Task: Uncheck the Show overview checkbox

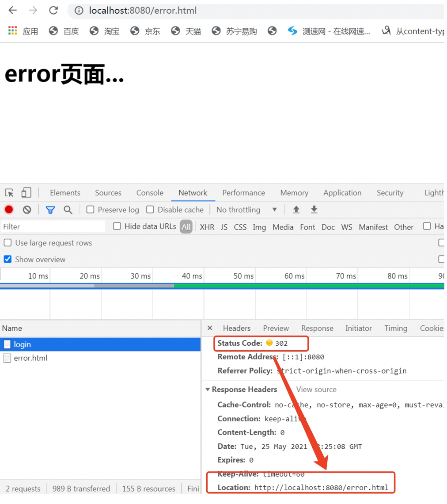Action: (x=8, y=259)
